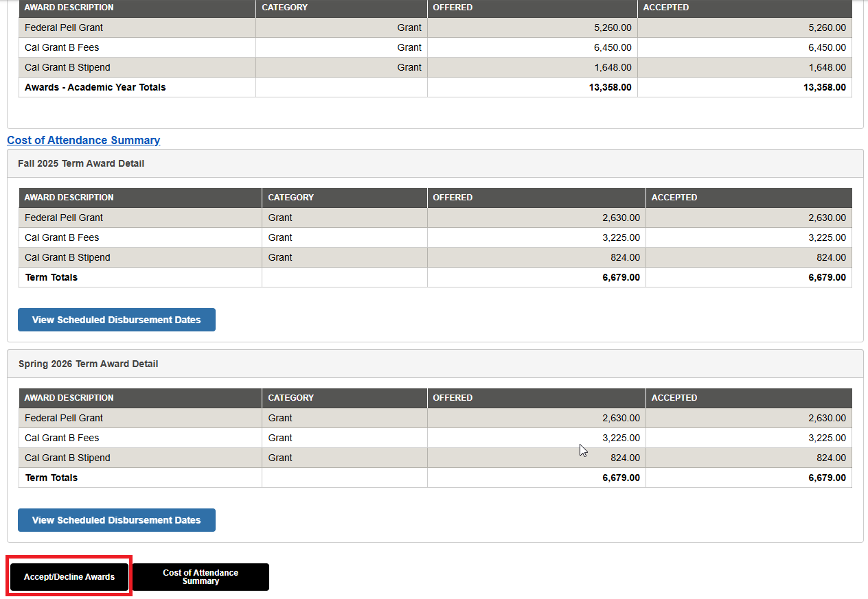Image resolution: width=868 pixels, height=599 pixels.
Task: Click AWARD DESCRIPTION header in Spring 2026 table
Action: (x=69, y=398)
